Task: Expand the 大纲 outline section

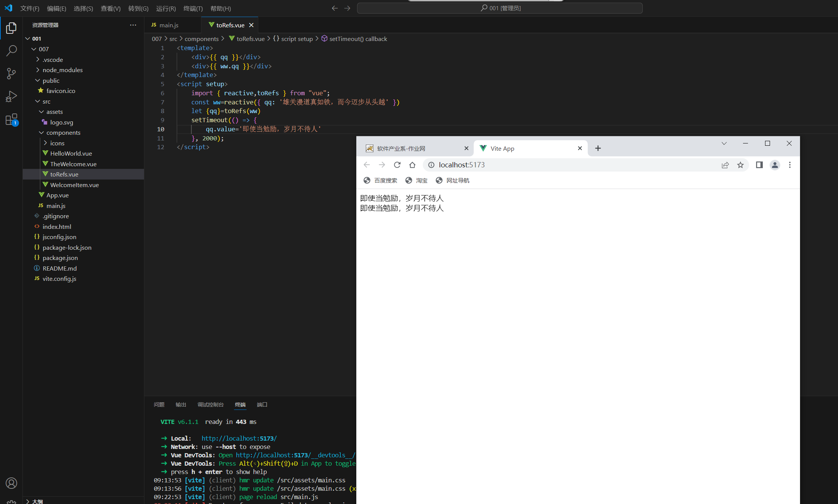Action: 28,501
